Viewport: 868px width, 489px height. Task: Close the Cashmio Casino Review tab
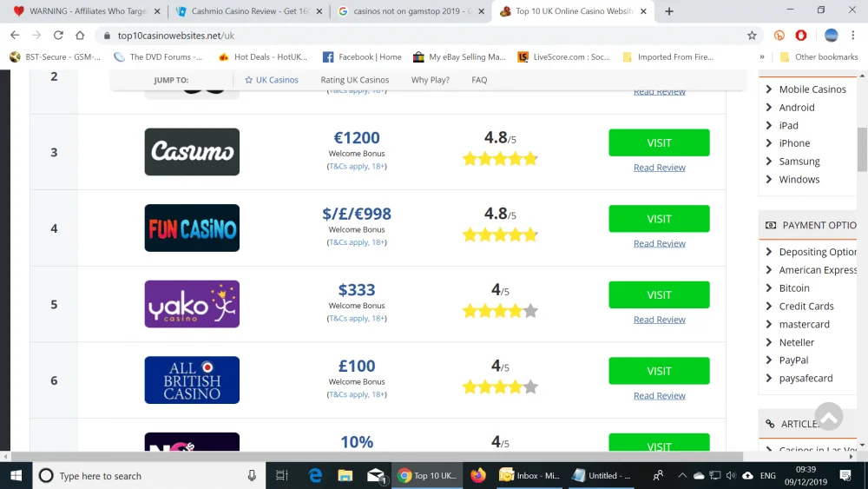(319, 11)
